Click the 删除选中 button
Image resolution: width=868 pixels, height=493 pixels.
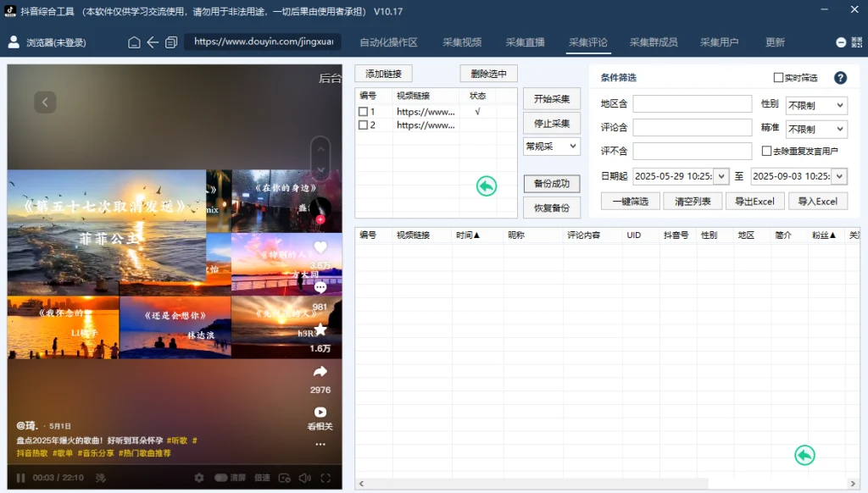point(488,74)
